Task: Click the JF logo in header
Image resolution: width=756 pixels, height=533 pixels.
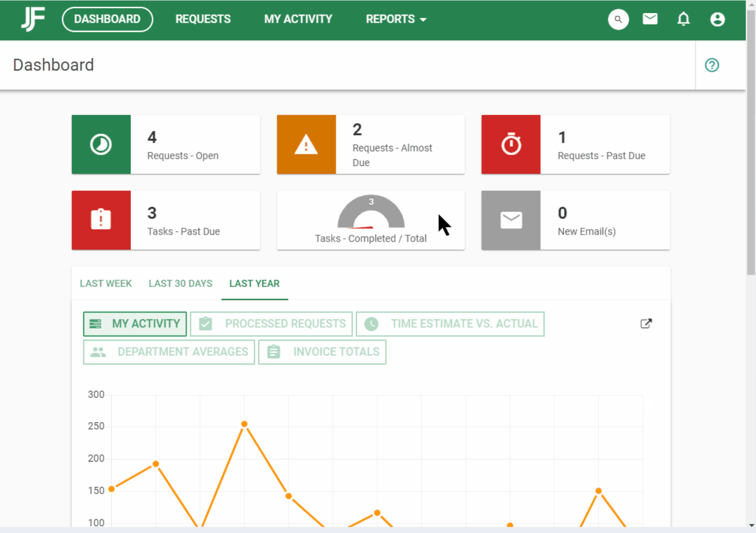Action: click(33, 19)
